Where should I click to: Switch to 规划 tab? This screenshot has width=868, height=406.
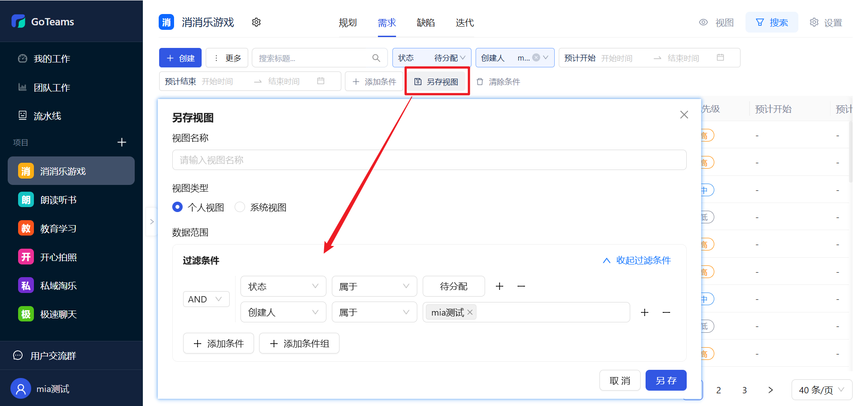[x=348, y=23]
